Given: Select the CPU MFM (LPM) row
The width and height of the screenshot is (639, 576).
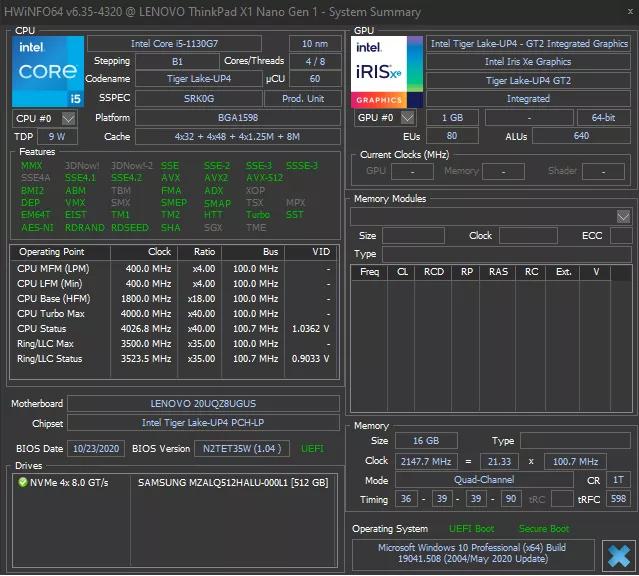Looking at the screenshot, I should point(174,269).
